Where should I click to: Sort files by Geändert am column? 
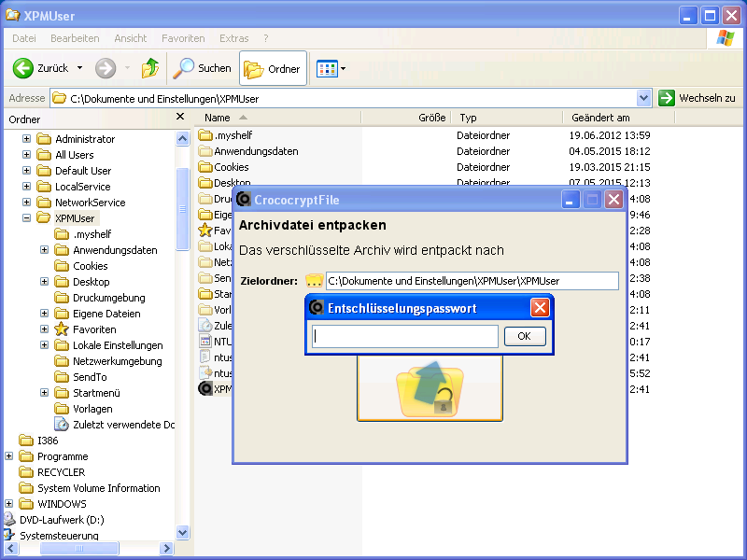tap(619, 118)
